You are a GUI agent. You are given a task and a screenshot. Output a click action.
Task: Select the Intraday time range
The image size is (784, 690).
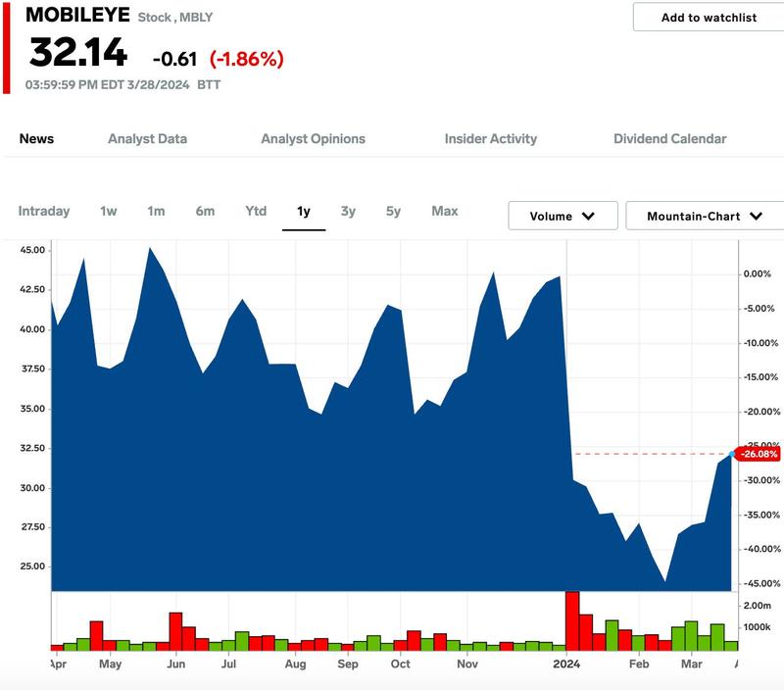pos(44,211)
